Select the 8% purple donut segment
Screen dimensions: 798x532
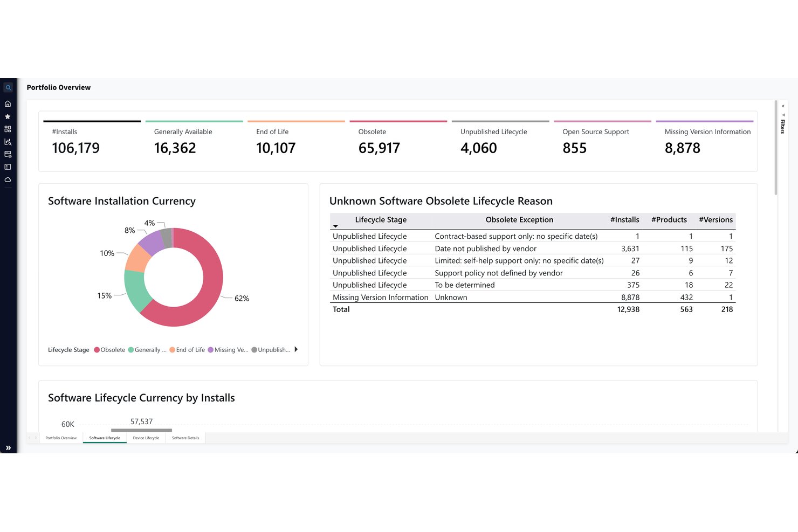point(152,243)
